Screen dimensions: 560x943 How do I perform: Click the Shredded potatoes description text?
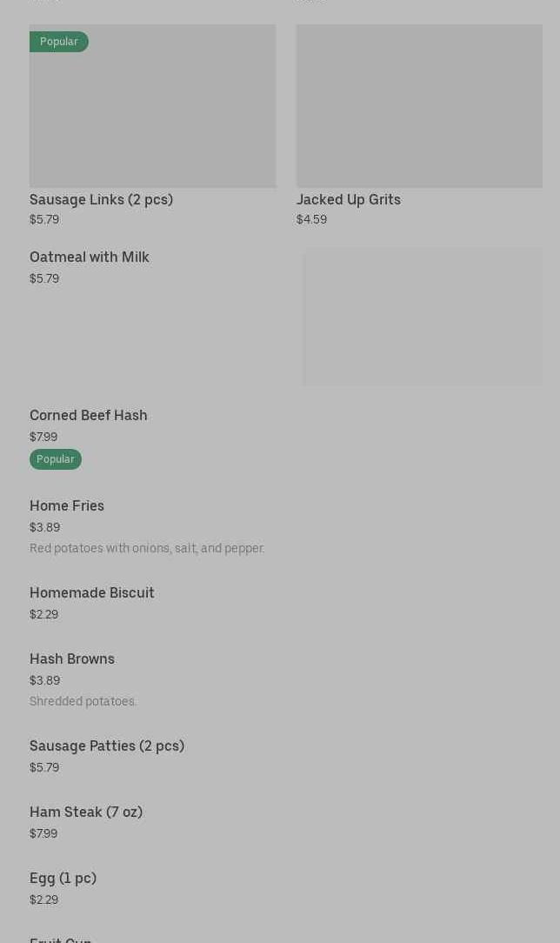[x=83, y=701]
